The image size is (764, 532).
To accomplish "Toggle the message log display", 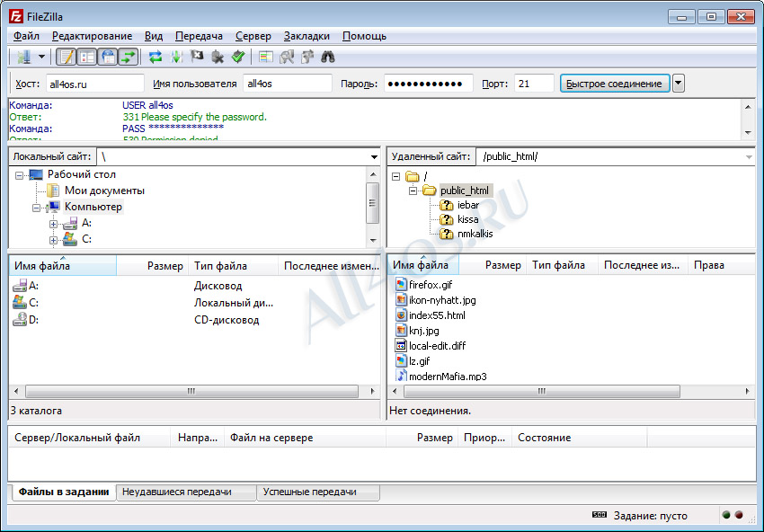I will coord(67,57).
